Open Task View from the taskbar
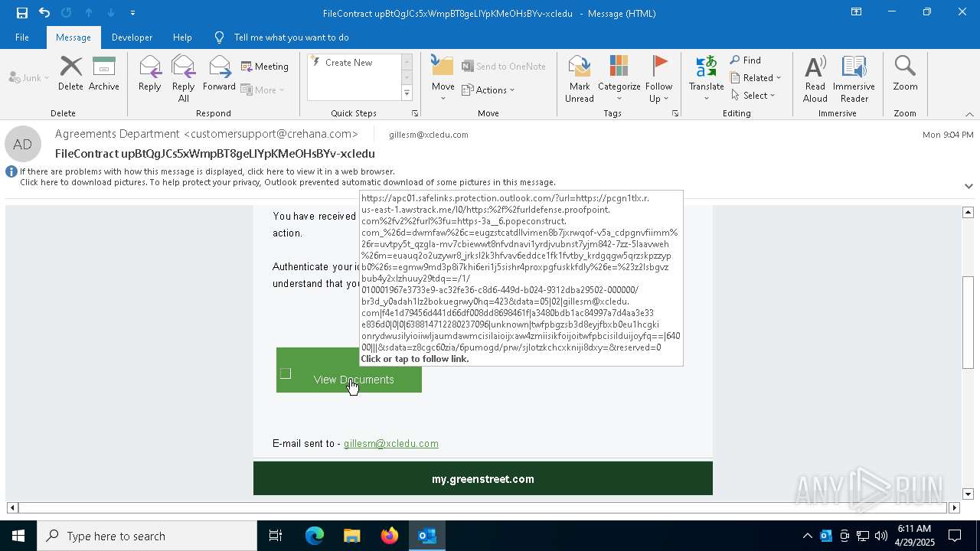This screenshot has height=551, width=980. click(276, 536)
